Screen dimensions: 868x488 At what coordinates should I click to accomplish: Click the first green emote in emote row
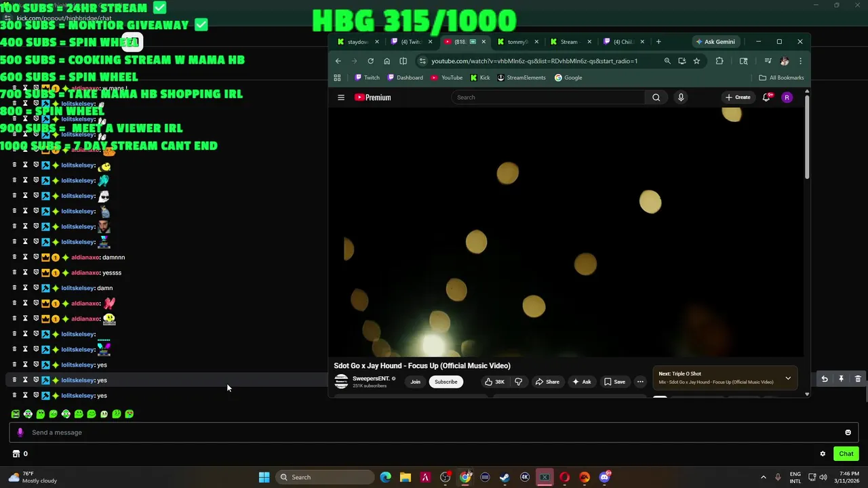coord(16,413)
